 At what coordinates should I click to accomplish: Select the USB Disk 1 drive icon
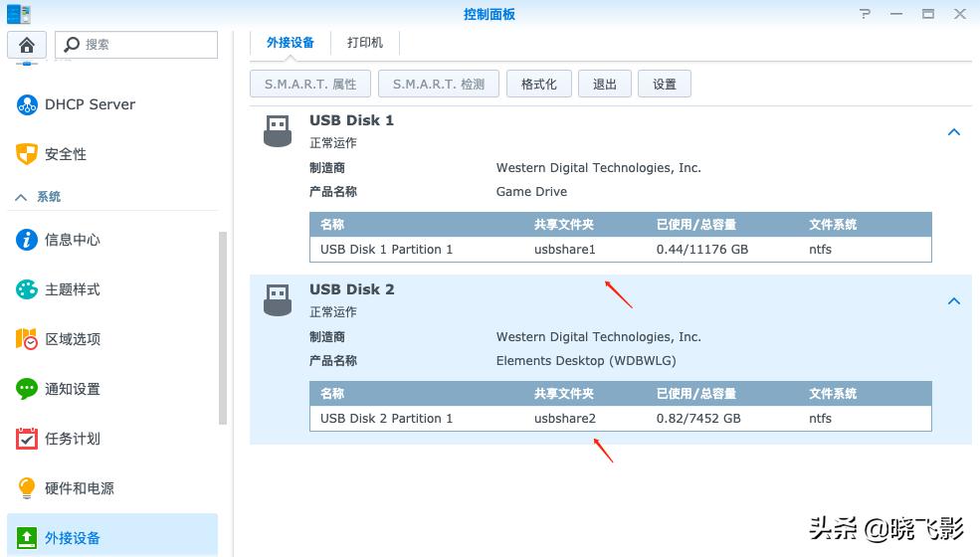tap(278, 131)
